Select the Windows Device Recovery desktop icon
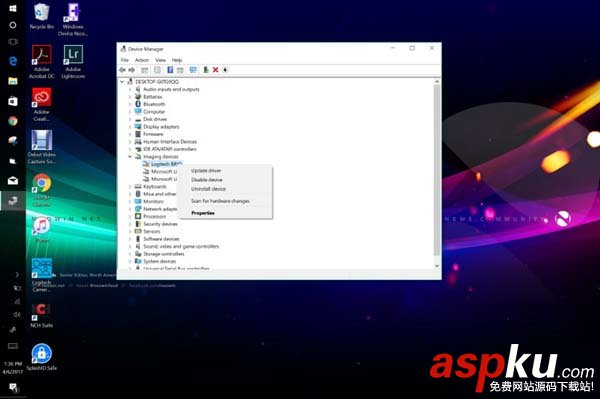 73,20
